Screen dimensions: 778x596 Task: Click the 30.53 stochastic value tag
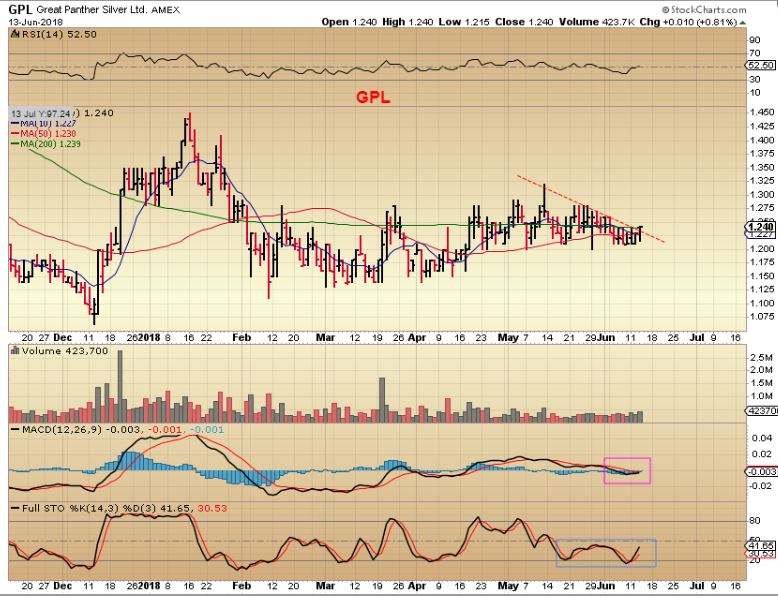coord(762,553)
